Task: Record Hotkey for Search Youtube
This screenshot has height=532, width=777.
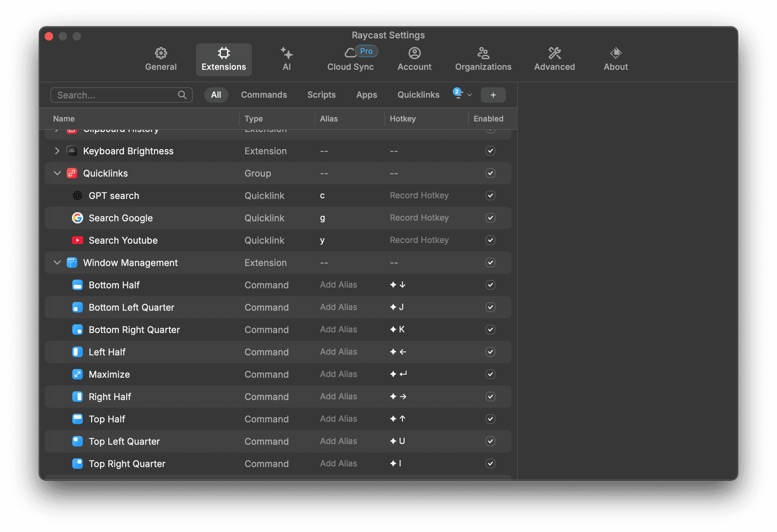Action: tap(419, 240)
